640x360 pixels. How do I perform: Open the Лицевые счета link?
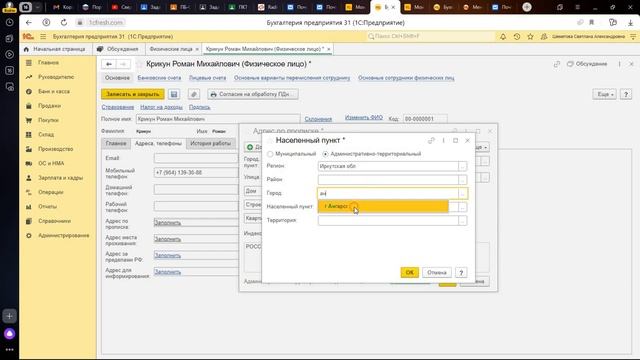pos(207,78)
